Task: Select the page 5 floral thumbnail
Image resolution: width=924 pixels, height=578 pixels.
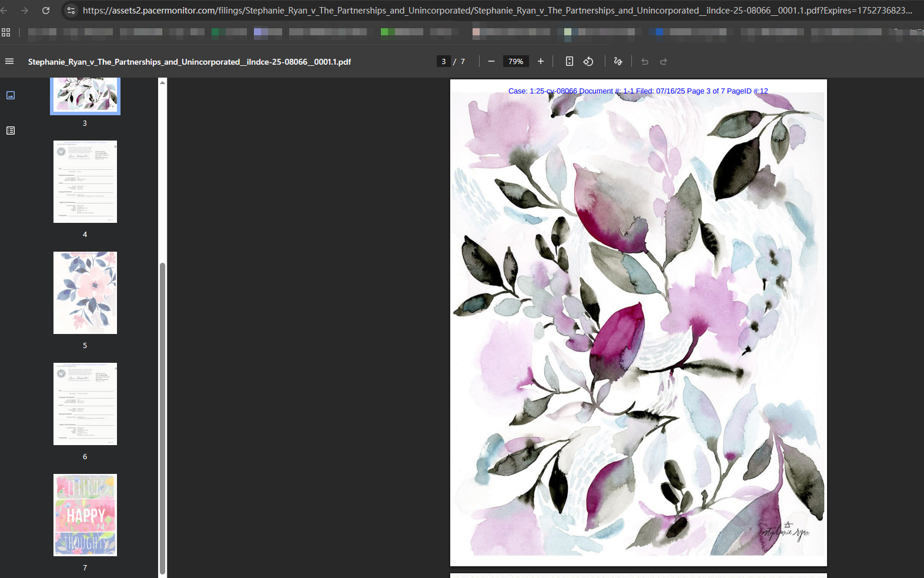Action: (85, 293)
